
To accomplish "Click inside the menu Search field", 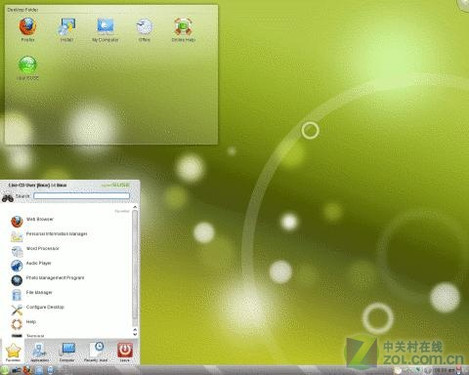I will coord(81,196).
